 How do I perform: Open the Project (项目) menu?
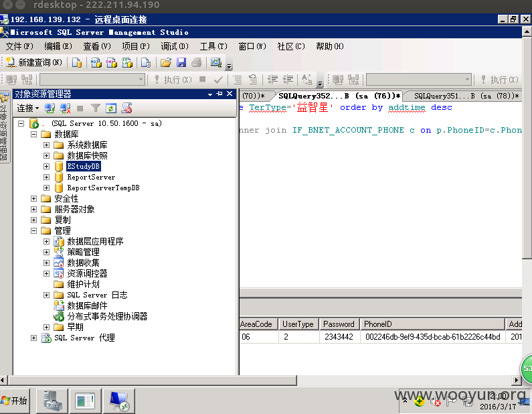[x=136, y=46]
